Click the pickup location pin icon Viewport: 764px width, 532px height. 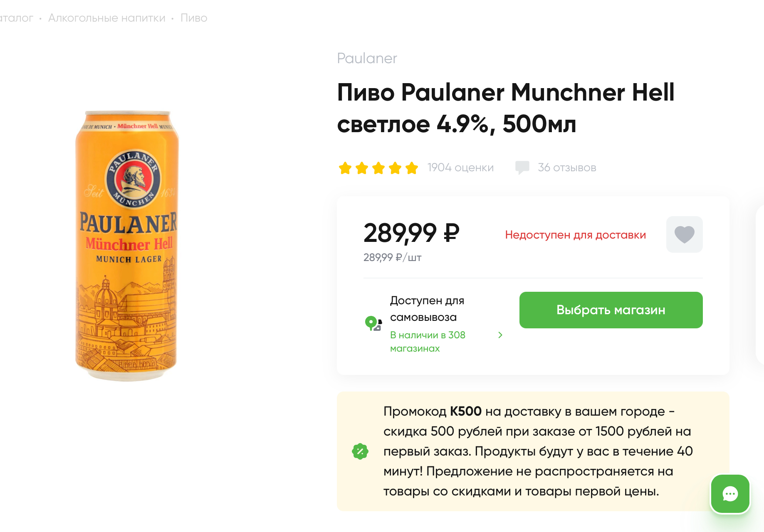[373, 323]
